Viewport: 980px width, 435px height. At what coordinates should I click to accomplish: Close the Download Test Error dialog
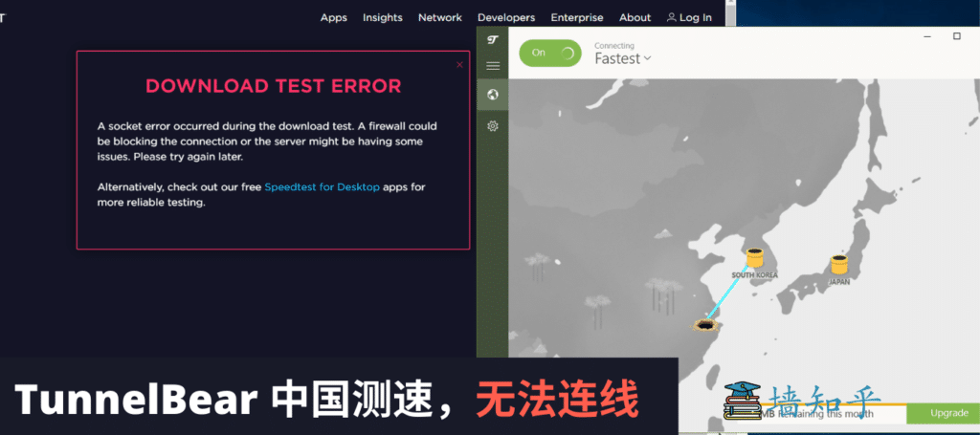pos(460,64)
